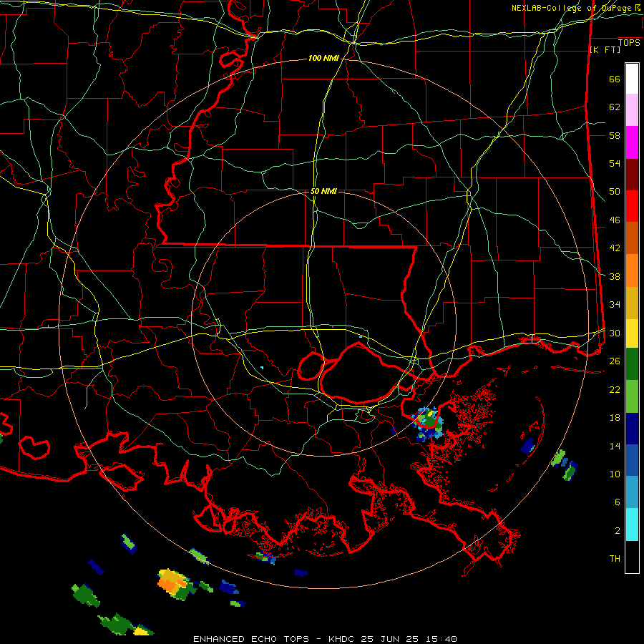
Task: Click the legend value 66
Action: point(615,79)
